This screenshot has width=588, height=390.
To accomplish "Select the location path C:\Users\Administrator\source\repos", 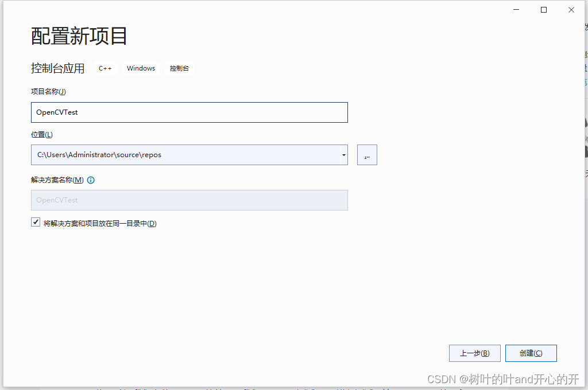I will point(99,155).
